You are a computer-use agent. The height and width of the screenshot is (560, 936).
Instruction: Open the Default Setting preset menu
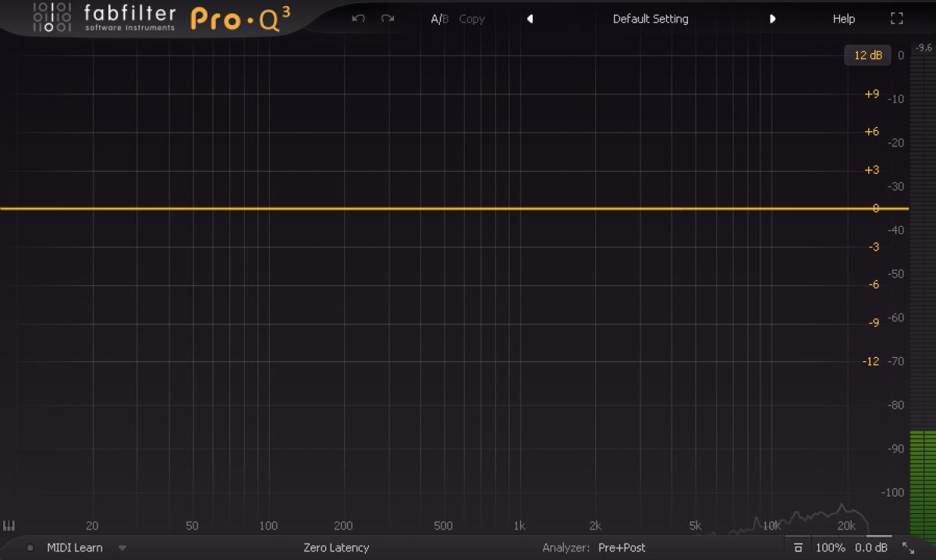[x=651, y=19]
